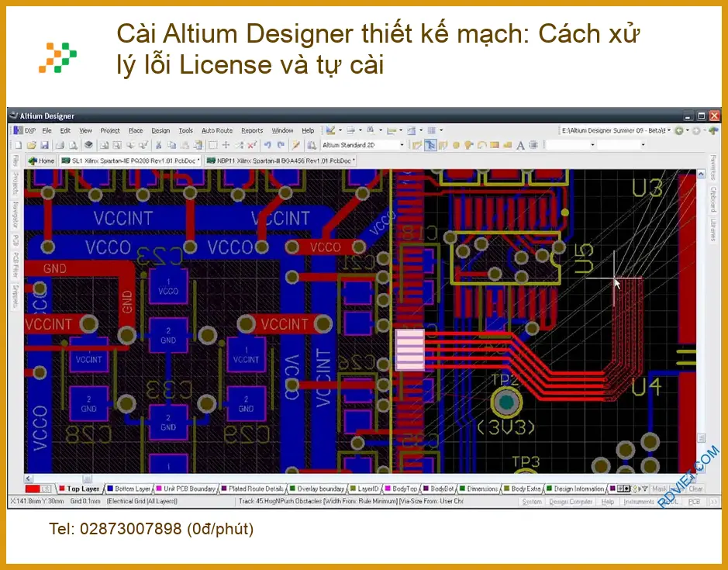728x570 pixels.
Task: Click the horizontal scrollbar left arrow
Action: click(x=29, y=478)
